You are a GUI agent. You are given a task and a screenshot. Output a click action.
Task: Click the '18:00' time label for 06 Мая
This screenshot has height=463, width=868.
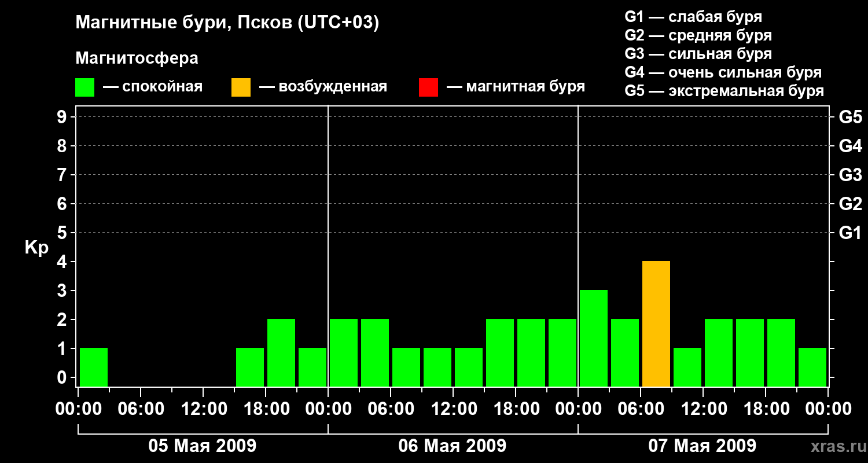516,409
